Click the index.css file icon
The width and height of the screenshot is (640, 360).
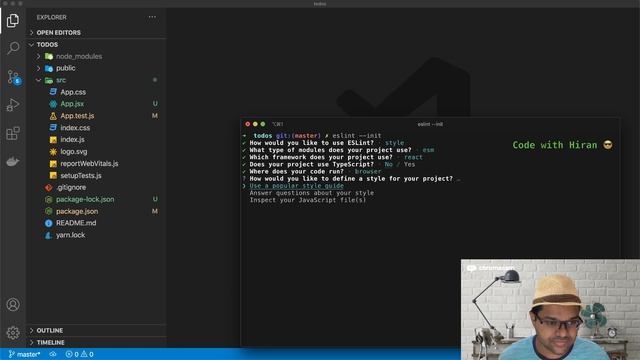click(x=53, y=128)
